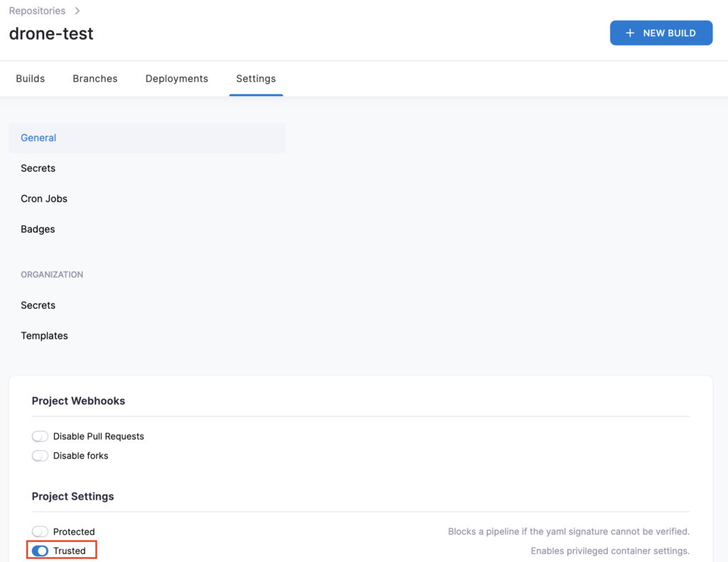The width and height of the screenshot is (728, 562).
Task: Switch to the Builds tab
Action: (31, 78)
